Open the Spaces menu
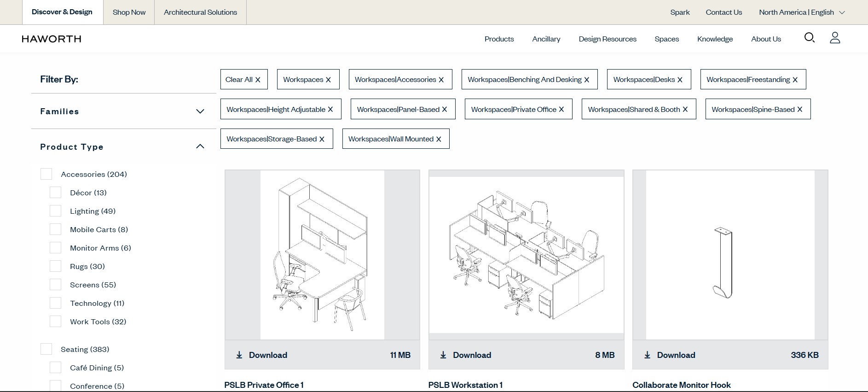 (x=666, y=39)
